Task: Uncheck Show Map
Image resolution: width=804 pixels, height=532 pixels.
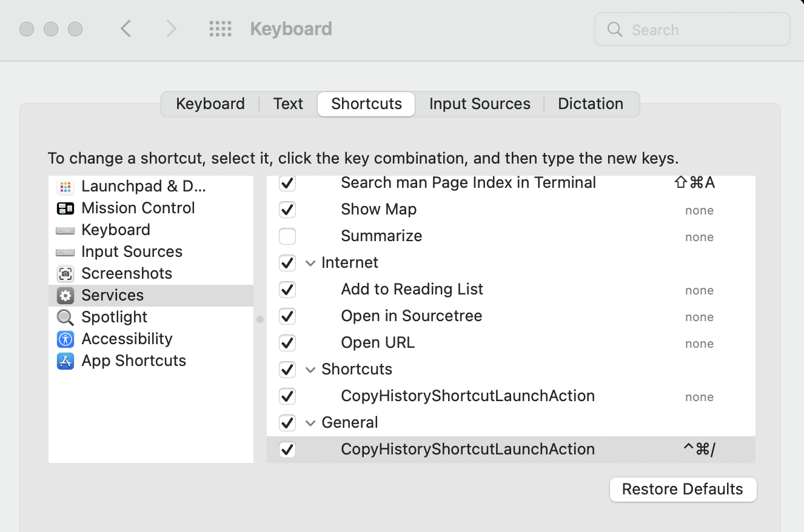Action: [287, 210]
